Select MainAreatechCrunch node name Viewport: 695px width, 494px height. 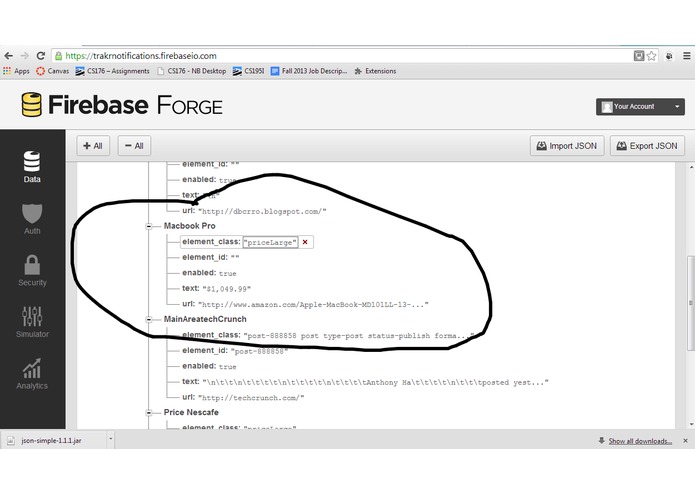[x=205, y=319]
